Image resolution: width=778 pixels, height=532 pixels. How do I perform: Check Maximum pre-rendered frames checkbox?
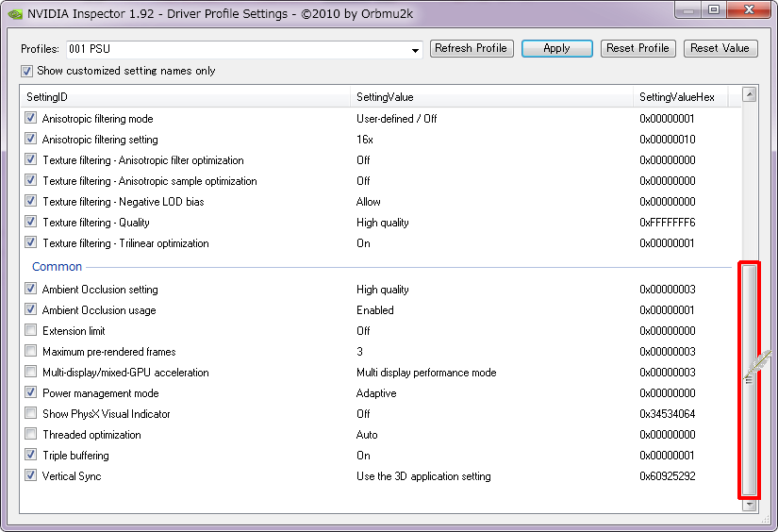point(31,351)
